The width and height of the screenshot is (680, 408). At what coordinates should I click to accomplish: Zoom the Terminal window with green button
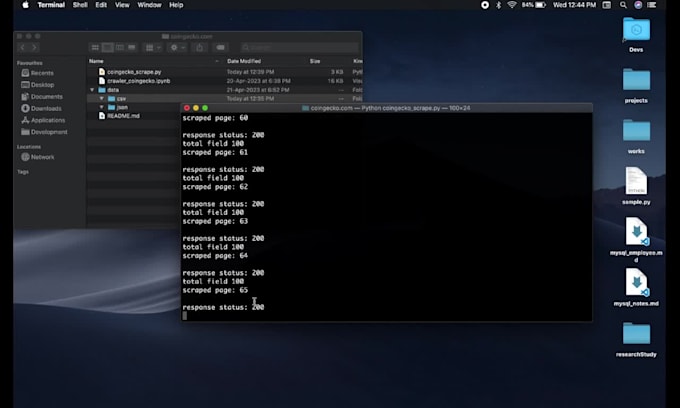point(205,108)
